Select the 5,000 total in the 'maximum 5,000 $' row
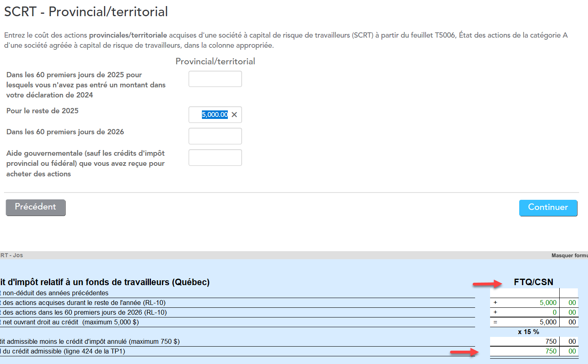 548,322
